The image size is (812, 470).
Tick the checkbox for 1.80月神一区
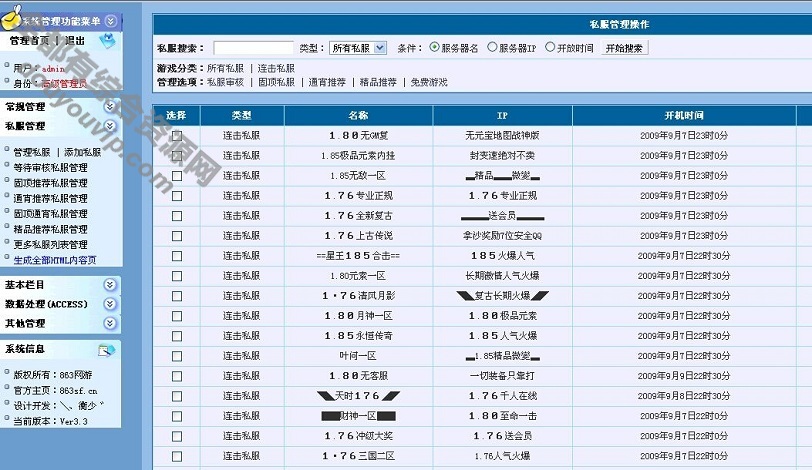tap(177, 316)
